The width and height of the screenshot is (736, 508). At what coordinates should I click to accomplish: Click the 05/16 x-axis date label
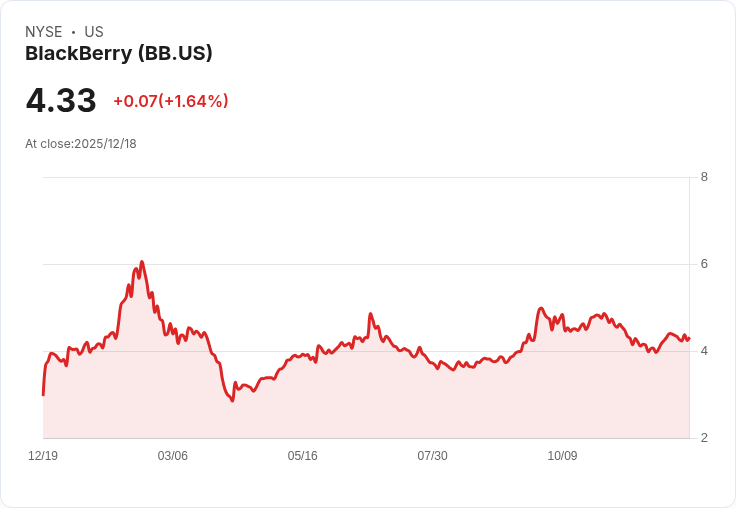pyautogui.click(x=303, y=456)
